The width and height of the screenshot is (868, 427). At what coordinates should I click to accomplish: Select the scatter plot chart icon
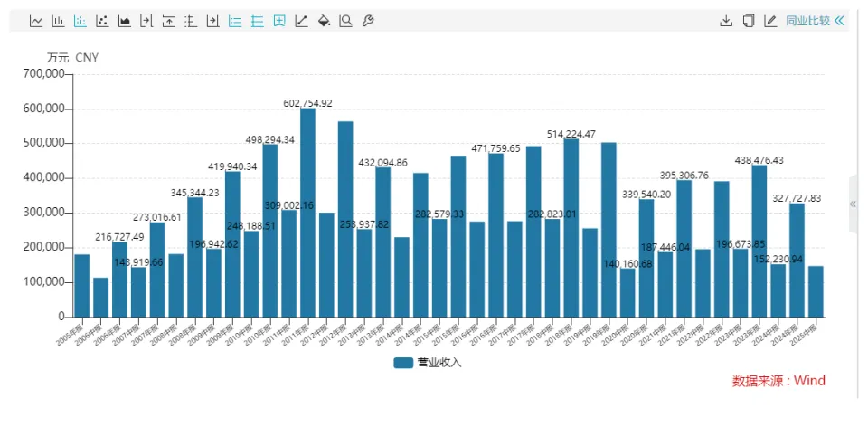click(102, 21)
